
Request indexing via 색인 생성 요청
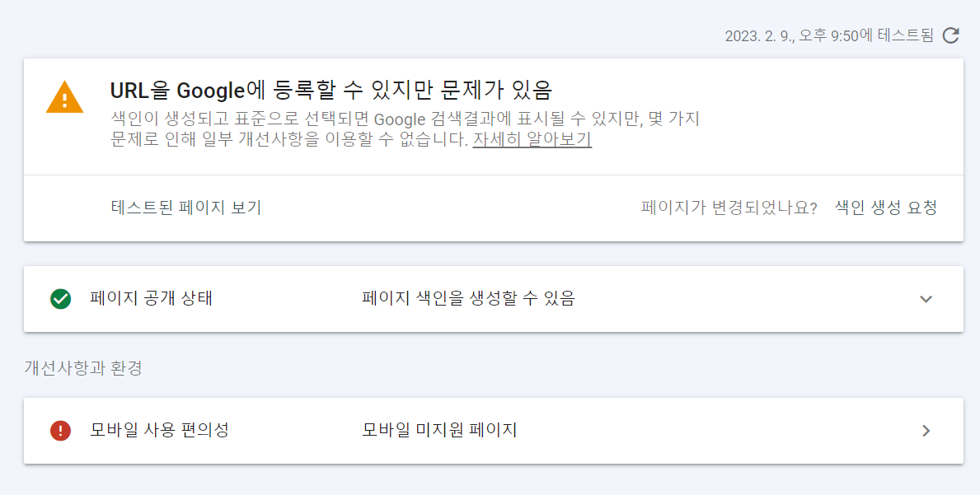(x=886, y=208)
